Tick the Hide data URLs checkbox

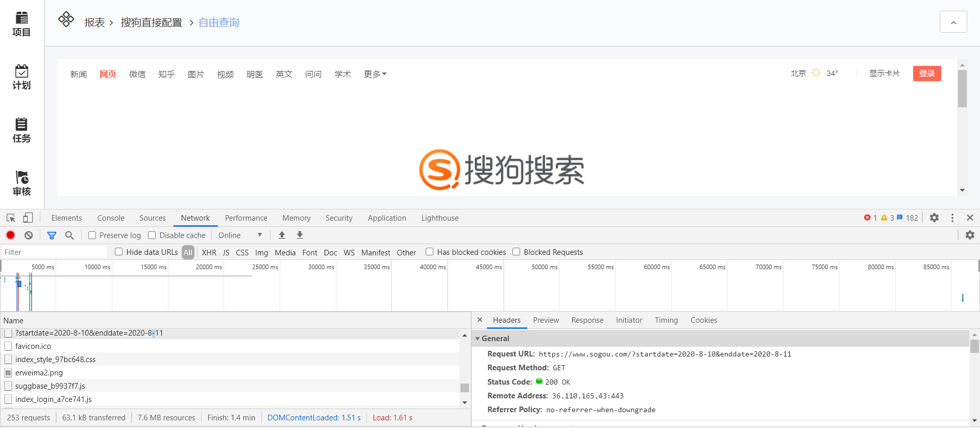click(x=119, y=252)
